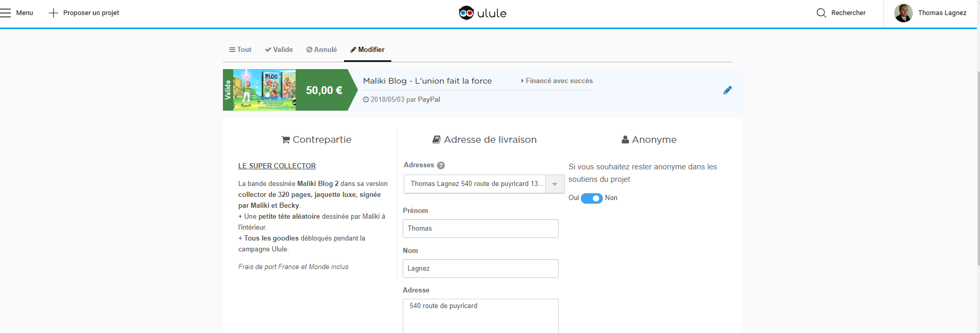Click the Adresses help question mark icon
The width and height of the screenshot is (980, 333).
tap(441, 165)
